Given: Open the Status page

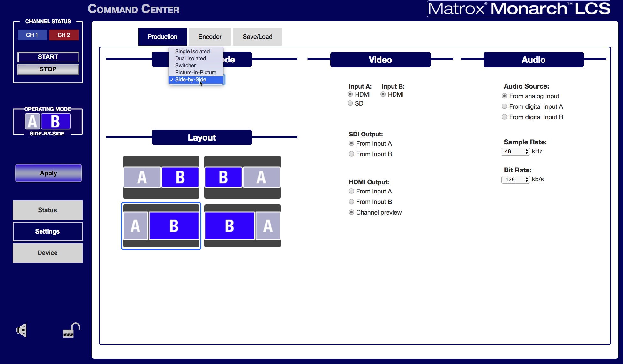Looking at the screenshot, I should 48,210.
